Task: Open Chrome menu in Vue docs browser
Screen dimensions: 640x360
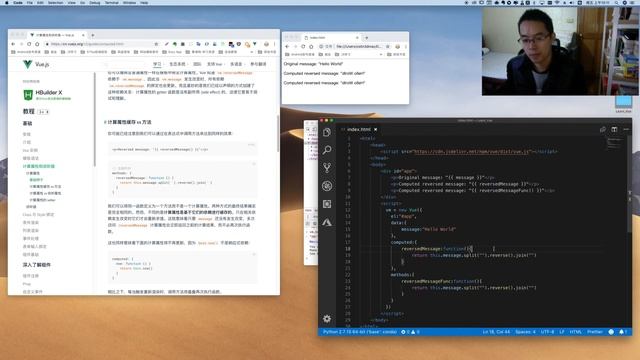Action: (275, 44)
